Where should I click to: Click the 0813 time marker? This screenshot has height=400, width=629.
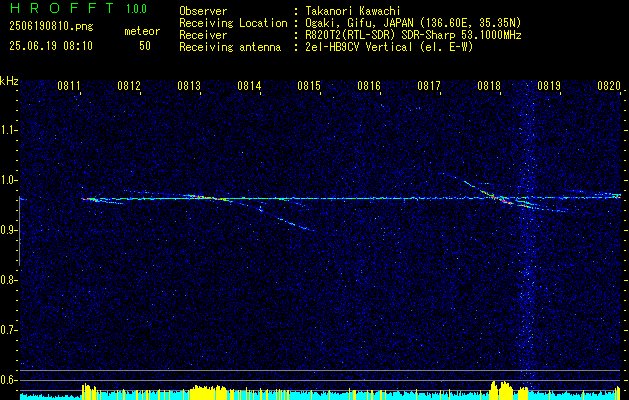pos(189,85)
